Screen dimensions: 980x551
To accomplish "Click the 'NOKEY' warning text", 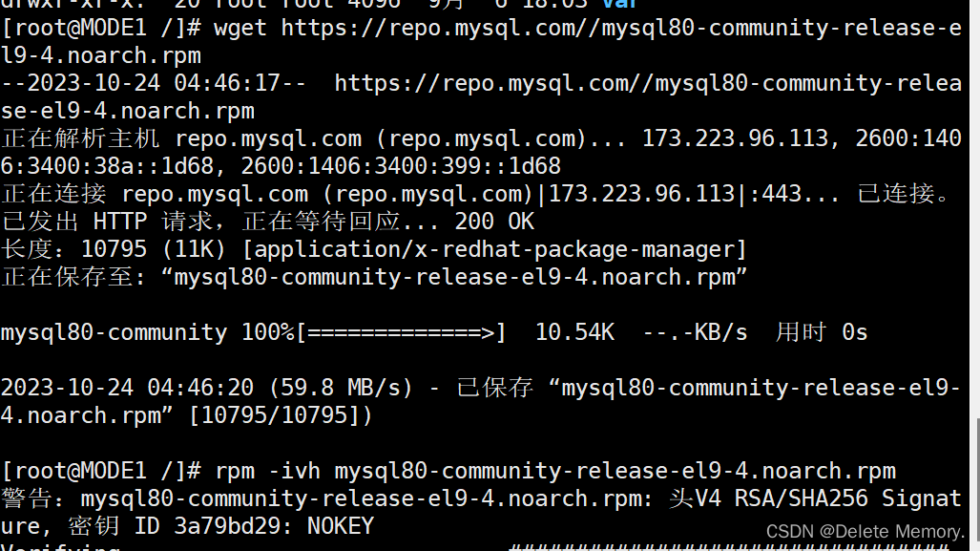I will click(x=341, y=526).
